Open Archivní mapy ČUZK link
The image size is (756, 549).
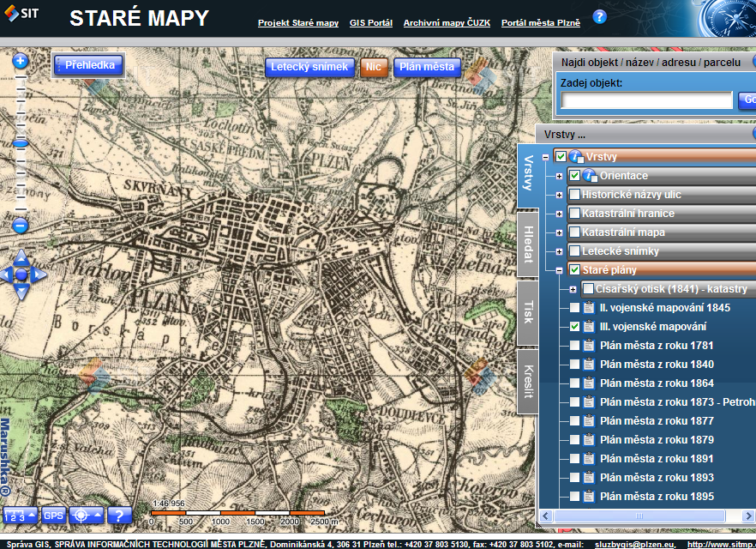click(447, 22)
